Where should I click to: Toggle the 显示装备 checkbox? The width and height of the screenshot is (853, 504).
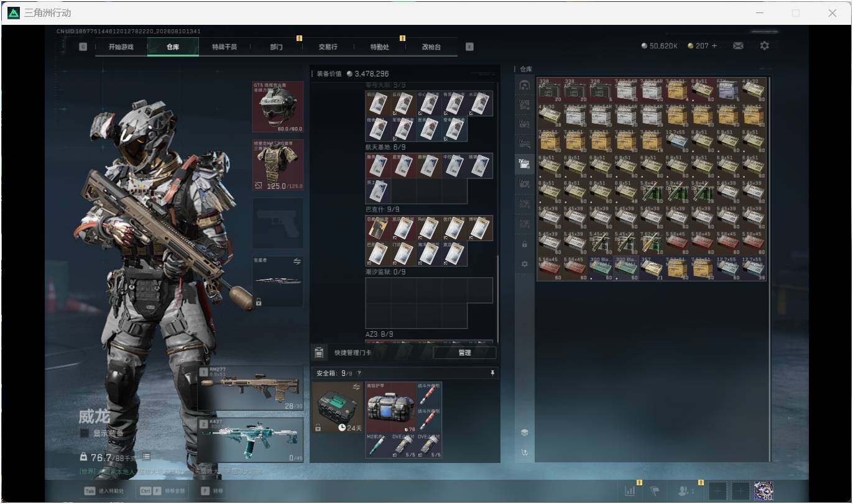point(84,433)
